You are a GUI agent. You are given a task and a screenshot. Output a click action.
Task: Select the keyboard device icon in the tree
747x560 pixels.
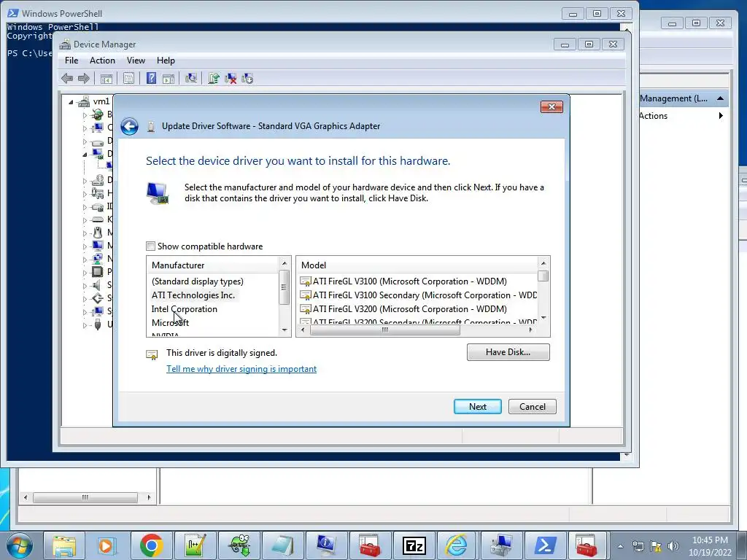click(x=97, y=219)
